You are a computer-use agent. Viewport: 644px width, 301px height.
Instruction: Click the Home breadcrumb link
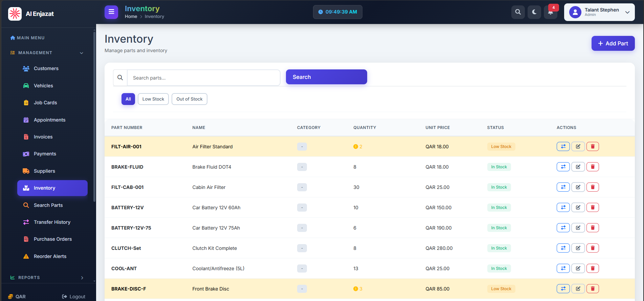(131, 16)
